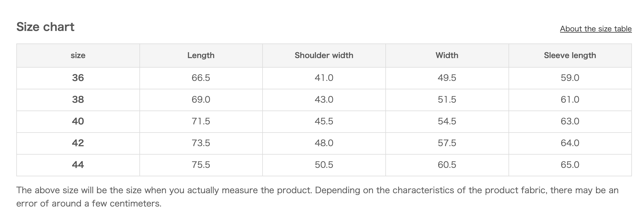
Task: Click the Size chart heading
Action: [45, 27]
